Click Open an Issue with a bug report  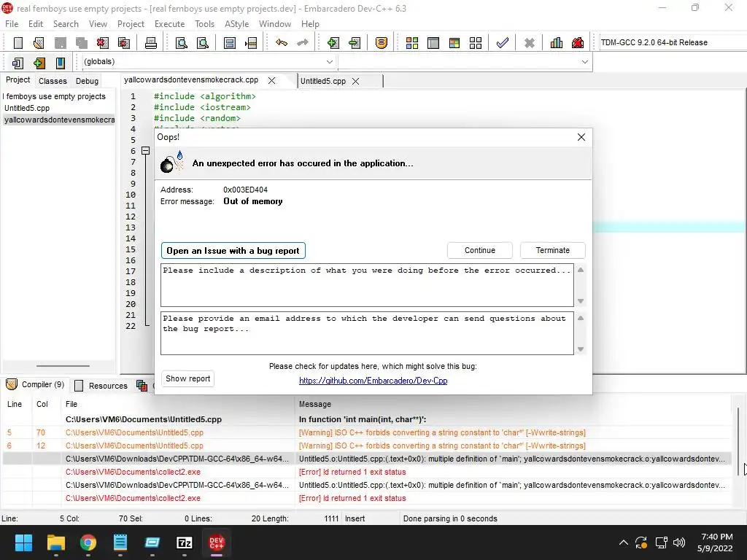pyautogui.click(x=233, y=251)
